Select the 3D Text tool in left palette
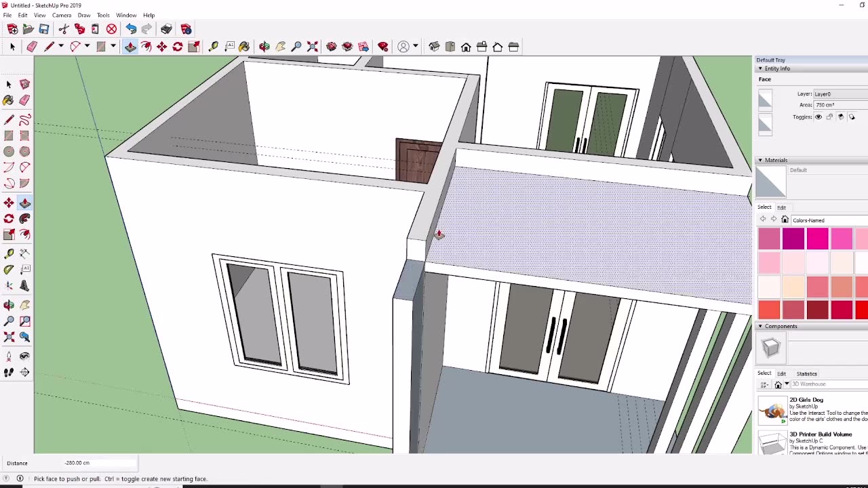The height and width of the screenshot is (488, 868). pyautogui.click(x=24, y=285)
